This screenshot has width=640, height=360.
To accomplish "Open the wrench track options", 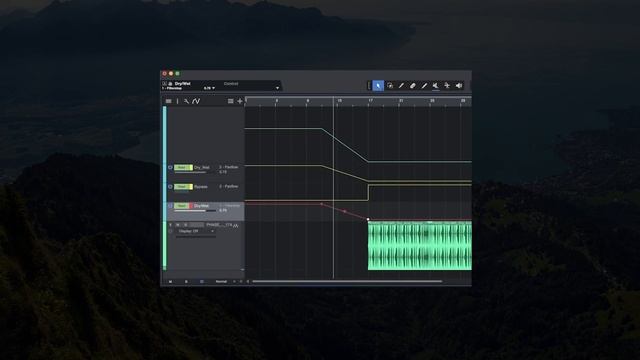I will [186, 101].
